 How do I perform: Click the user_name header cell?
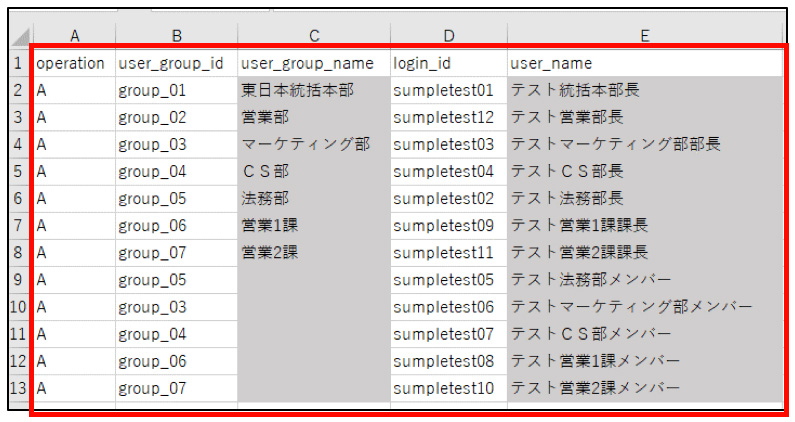click(x=645, y=63)
